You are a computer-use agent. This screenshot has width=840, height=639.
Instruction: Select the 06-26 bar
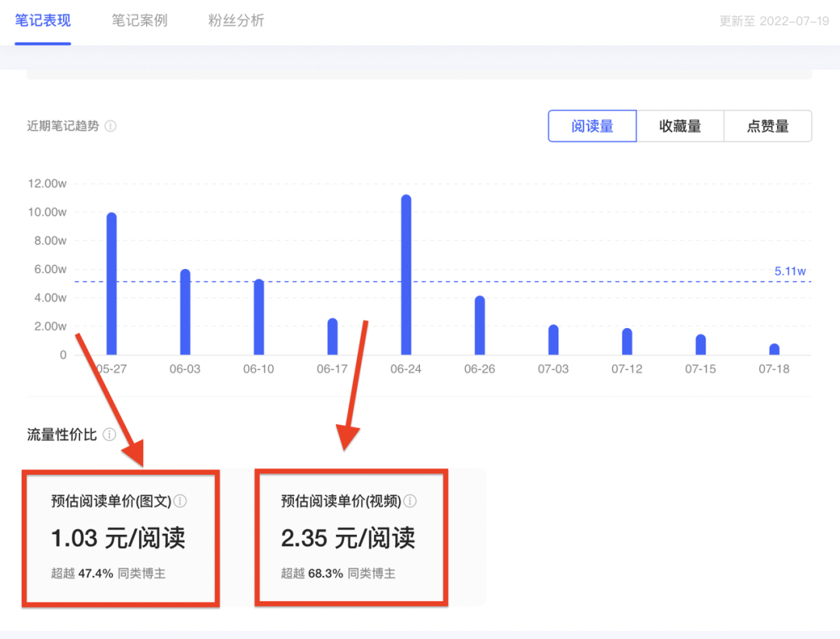480,326
